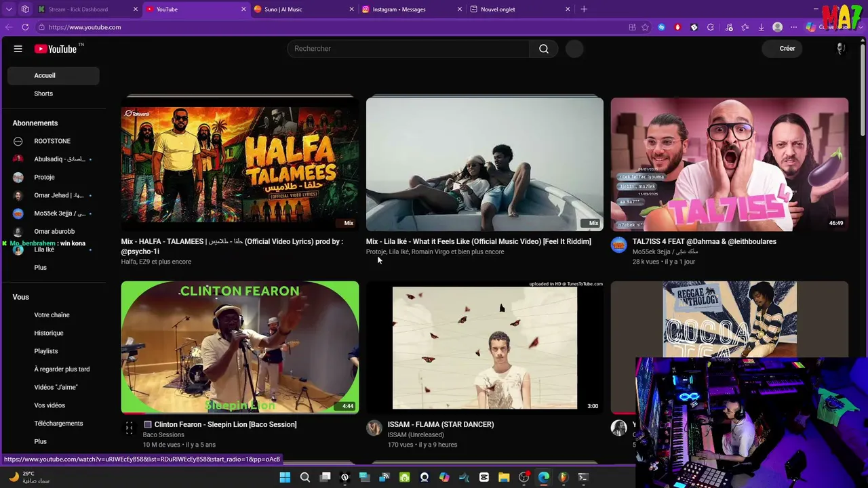Play the HALFA TALAMEES mix thumbnail

[x=240, y=165]
